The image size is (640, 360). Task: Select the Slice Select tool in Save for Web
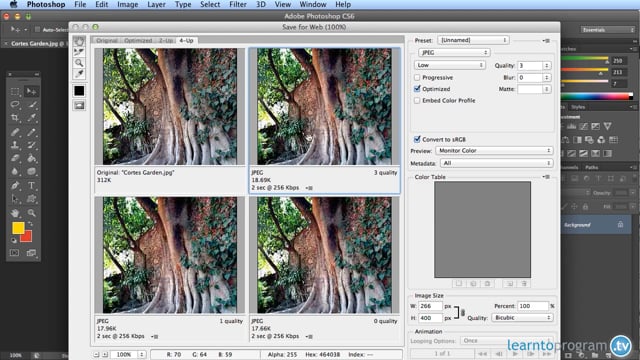pyautogui.click(x=79, y=52)
